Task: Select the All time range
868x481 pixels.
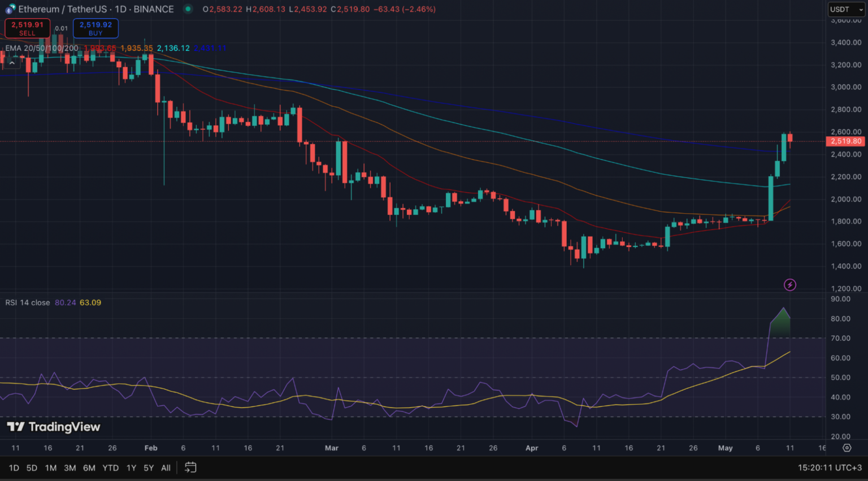Action: click(x=166, y=467)
